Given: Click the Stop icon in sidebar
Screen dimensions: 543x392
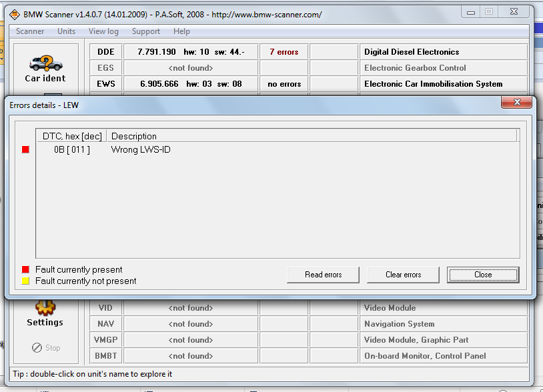Looking at the screenshot, I should click(37, 348).
